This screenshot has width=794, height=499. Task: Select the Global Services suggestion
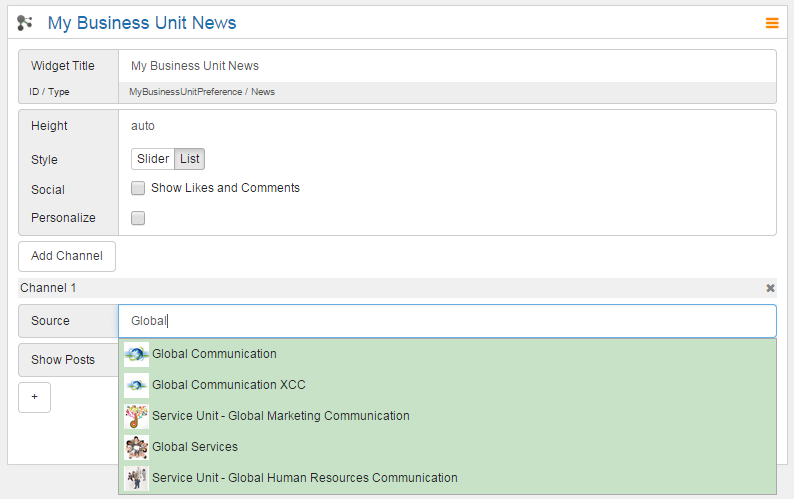click(x=195, y=447)
